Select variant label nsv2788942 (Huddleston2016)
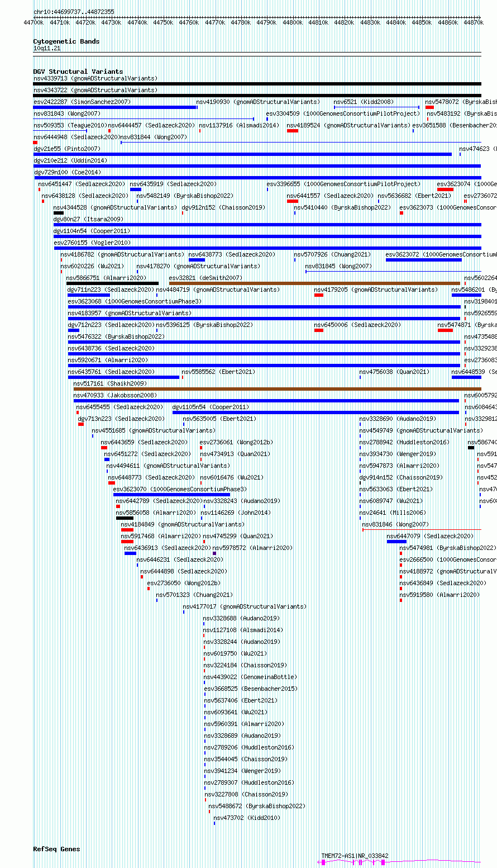This screenshot has width=497, height=868. (404, 442)
